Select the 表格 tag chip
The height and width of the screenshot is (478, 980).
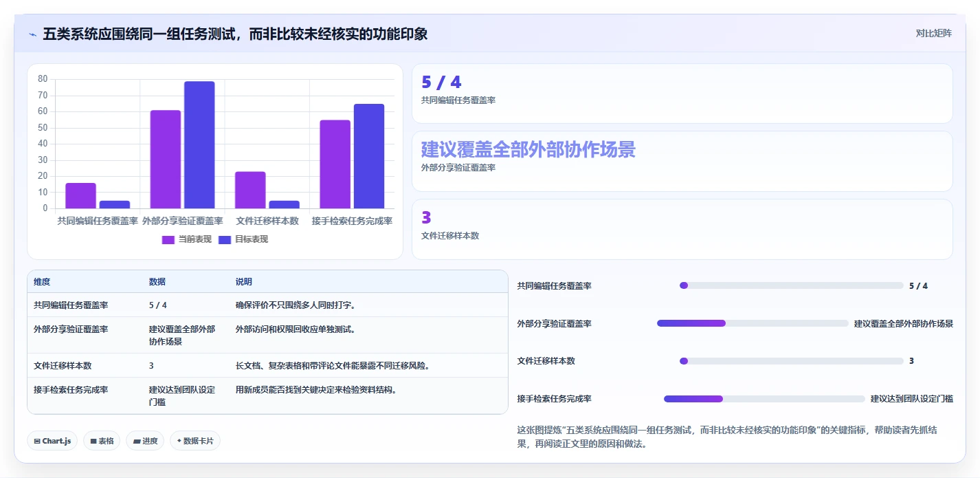(x=102, y=441)
